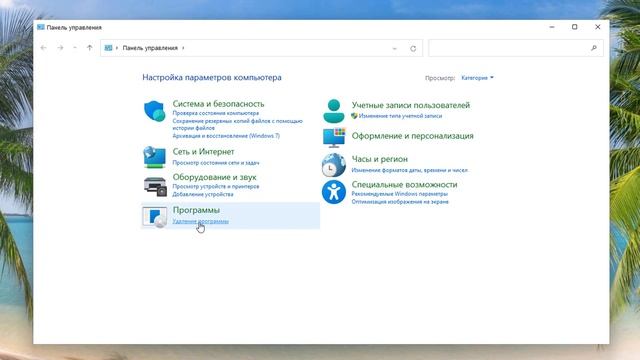The image size is (640, 360).
Task: Click Просмотр устройств и принтеров link
Action: (x=216, y=187)
